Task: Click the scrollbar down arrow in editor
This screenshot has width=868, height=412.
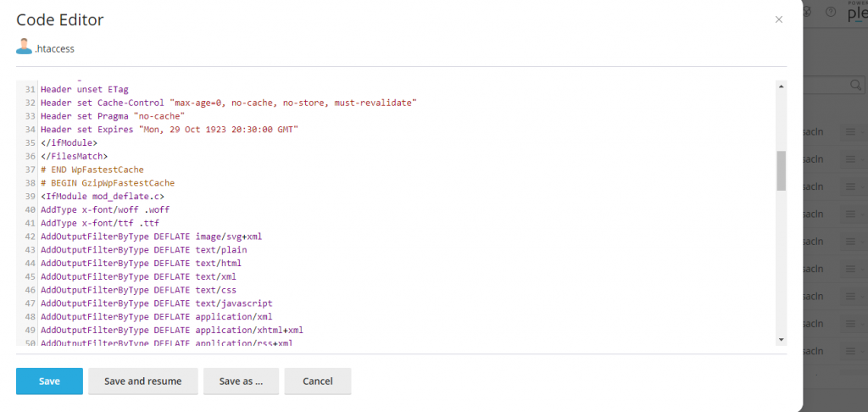Action: (x=781, y=339)
